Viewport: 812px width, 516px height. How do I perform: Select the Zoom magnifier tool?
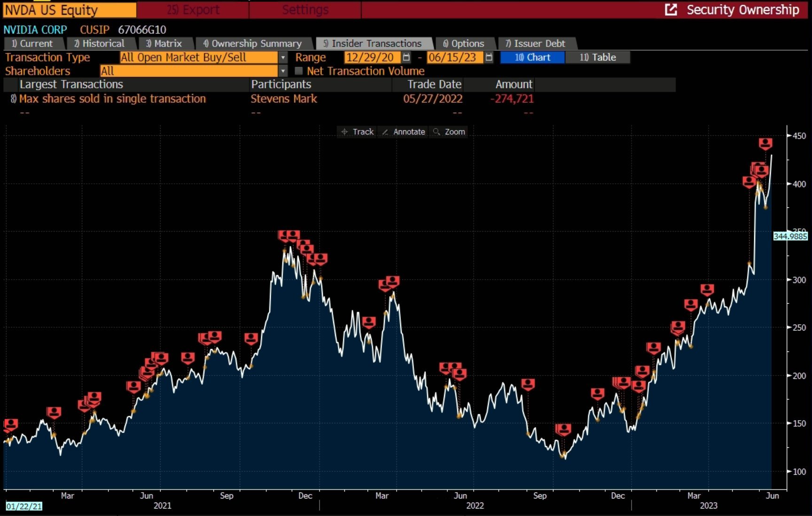[x=449, y=132]
